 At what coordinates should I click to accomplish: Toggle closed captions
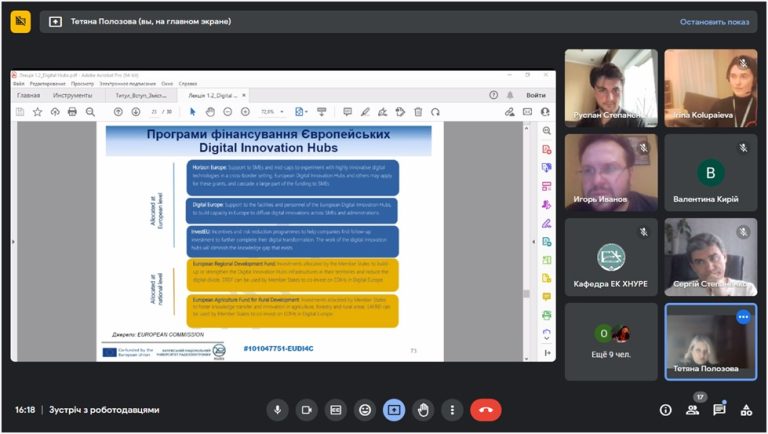[336, 410]
